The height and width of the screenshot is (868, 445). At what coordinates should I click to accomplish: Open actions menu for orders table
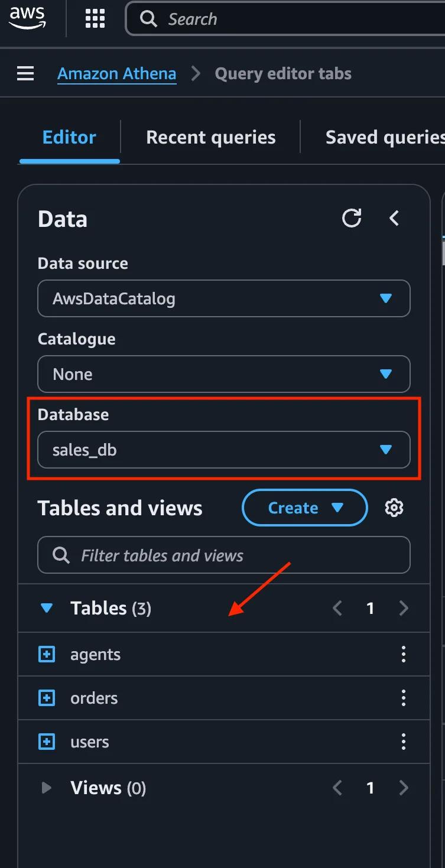click(404, 698)
